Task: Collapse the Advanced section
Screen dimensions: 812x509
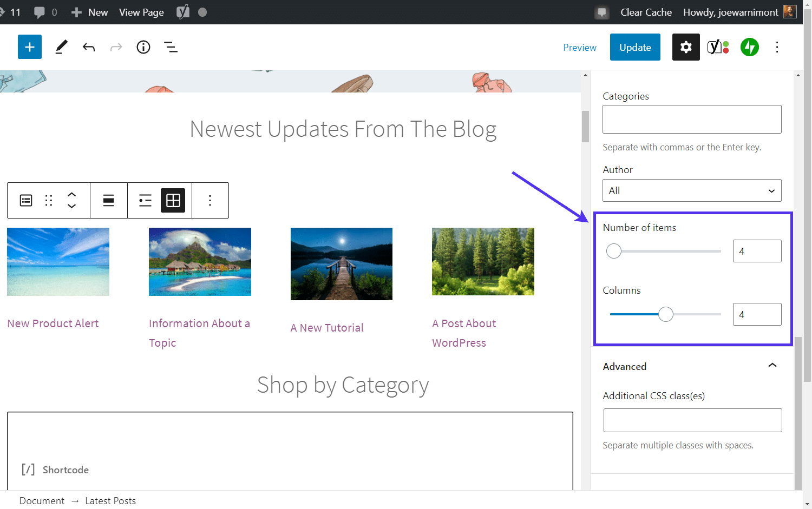Action: 772,366
